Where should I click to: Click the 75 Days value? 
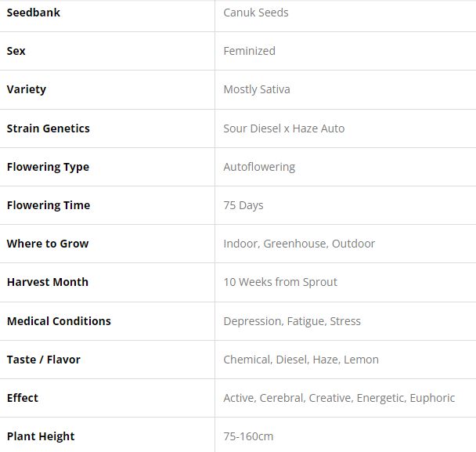tap(243, 205)
